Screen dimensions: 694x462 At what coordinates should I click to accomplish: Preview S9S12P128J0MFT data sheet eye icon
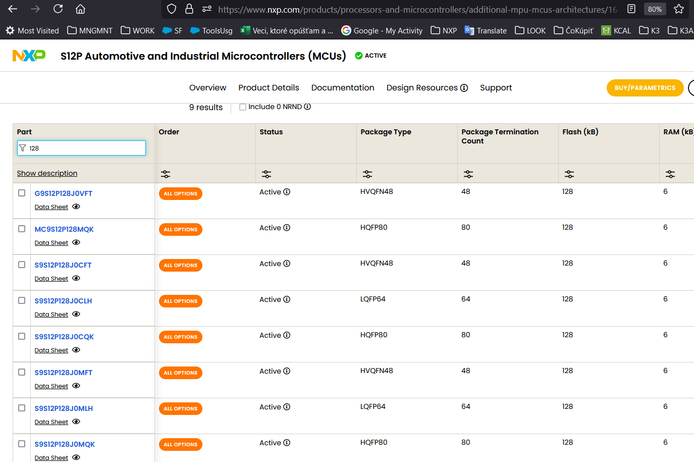coord(76,386)
